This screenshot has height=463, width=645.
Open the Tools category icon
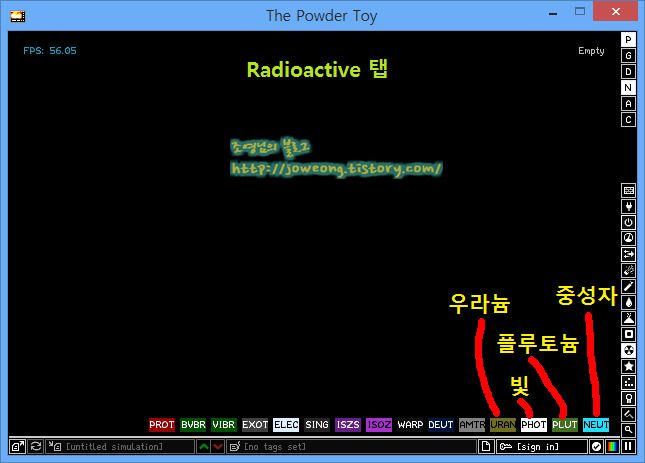click(x=629, y=398)
